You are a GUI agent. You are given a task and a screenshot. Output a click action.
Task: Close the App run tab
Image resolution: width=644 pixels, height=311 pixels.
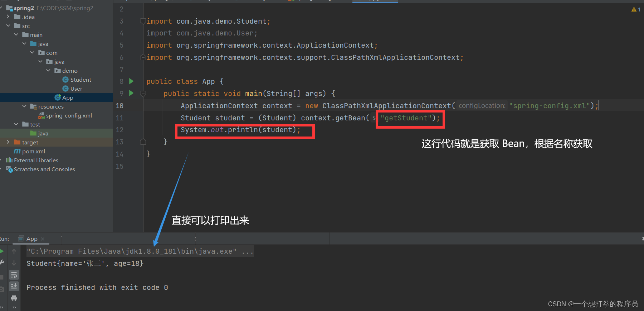pyautogui.click(x=43, y=239)
